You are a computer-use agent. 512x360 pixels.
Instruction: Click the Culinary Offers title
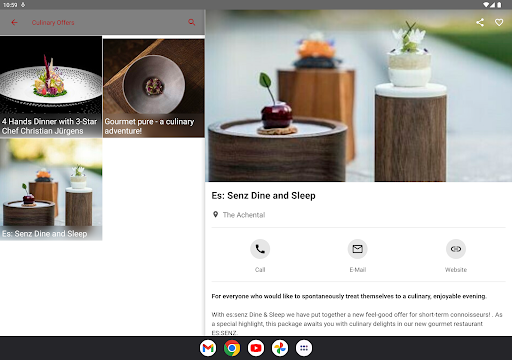(x=53, y=23)
